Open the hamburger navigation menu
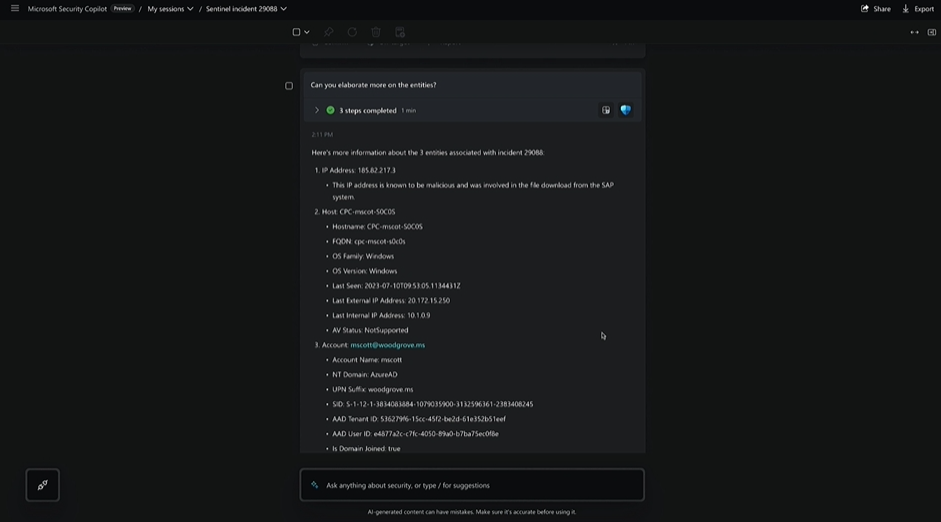This screenshot has width=941, height=522. point(15,9)
